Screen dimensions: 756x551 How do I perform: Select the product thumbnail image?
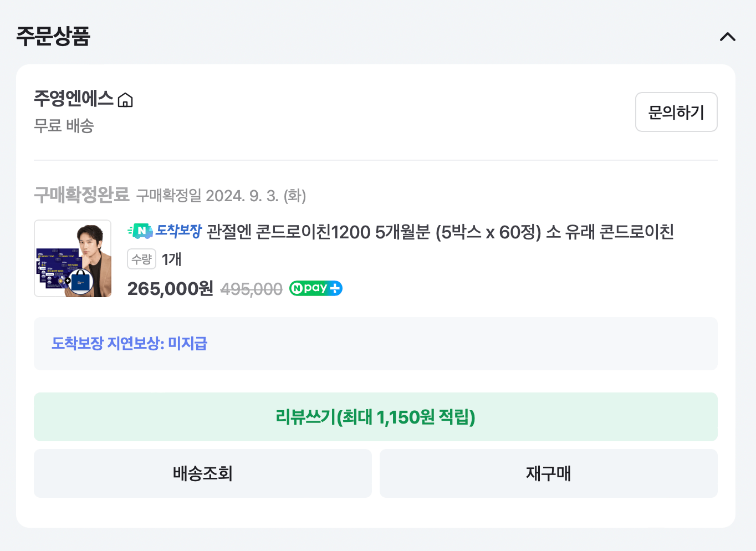[73, 259]
